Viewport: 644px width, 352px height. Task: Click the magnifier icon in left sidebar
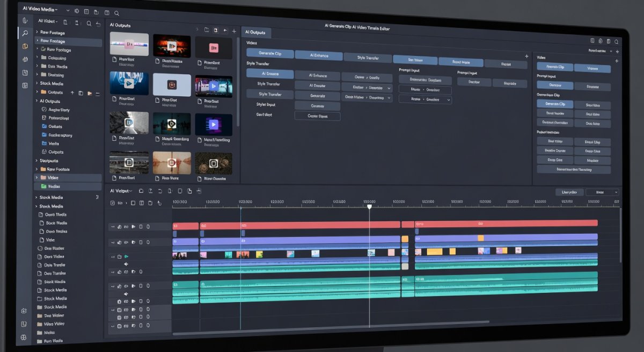pos(24,33)
